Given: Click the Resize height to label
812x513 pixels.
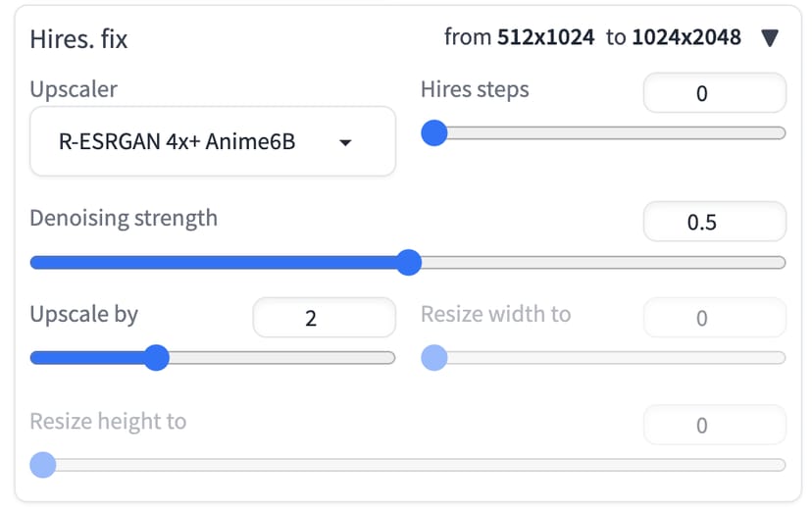Looking at the screenshot, I should (108, 422).
